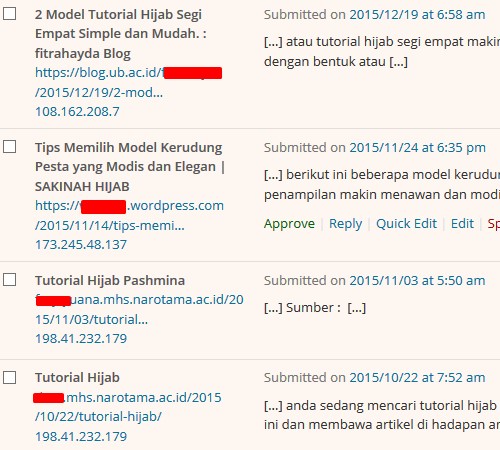
Task: Click IP 198.41.232.179 under Tutorial Hijab Pashmina
Action: coord(81,339)
